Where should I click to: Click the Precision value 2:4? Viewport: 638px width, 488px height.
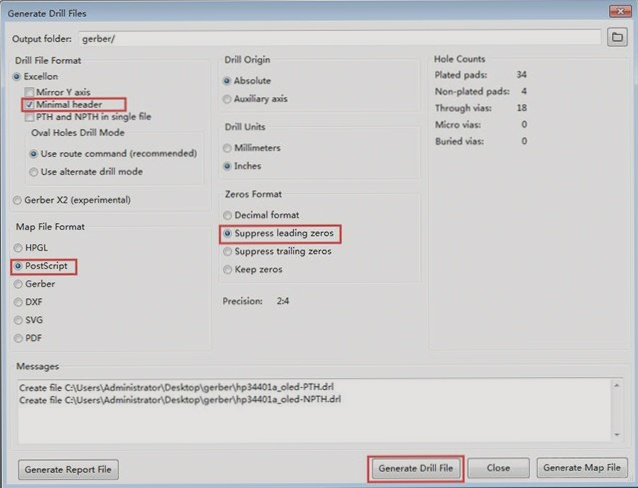(283, 301)
